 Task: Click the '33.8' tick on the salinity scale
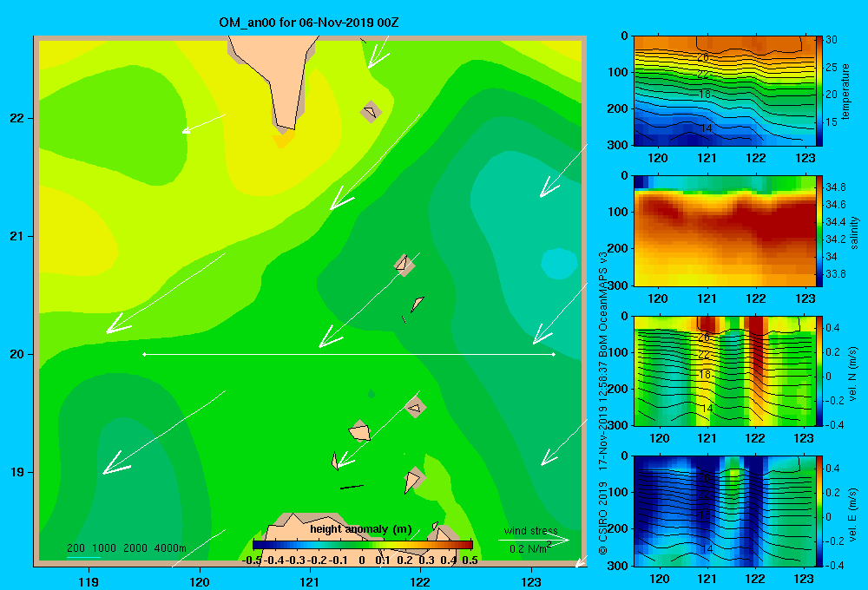click(835, 274)
